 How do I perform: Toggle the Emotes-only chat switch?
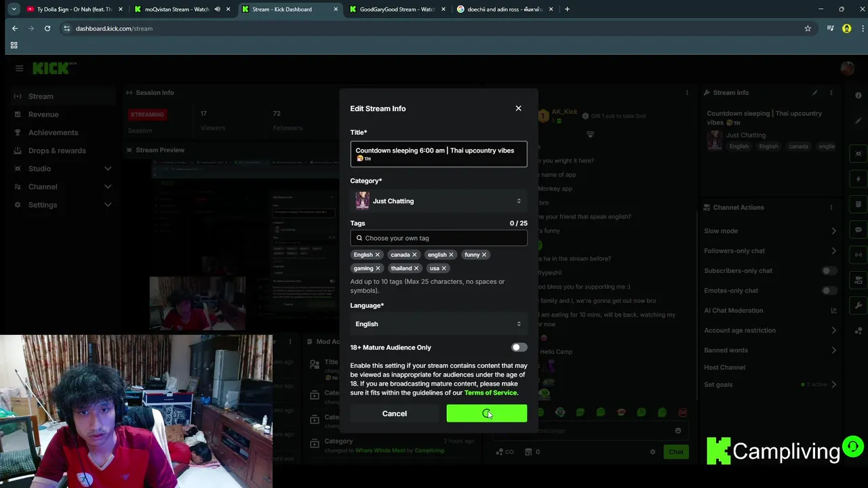click(829, 291)
